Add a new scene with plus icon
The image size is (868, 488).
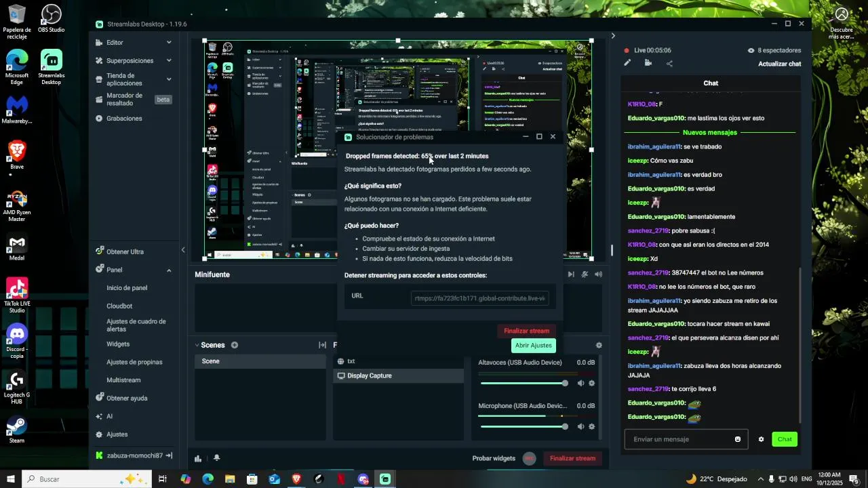point(235,345)
